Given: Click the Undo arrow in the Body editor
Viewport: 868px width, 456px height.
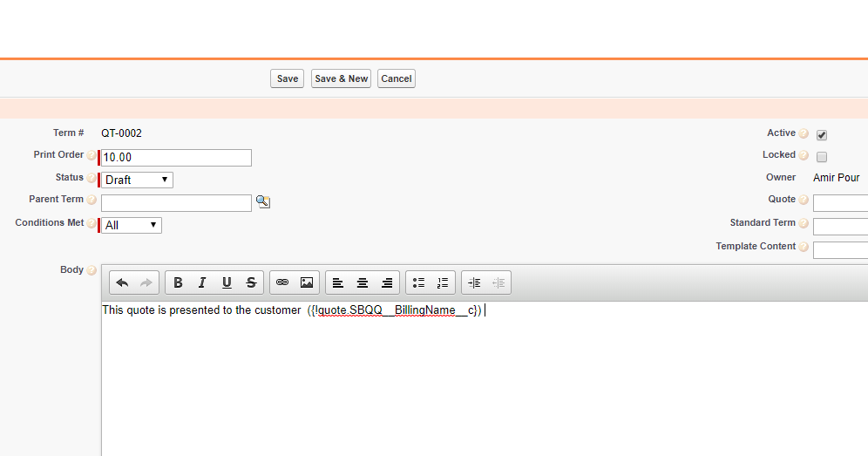Looking at the screenshot, I should (122, 283).
